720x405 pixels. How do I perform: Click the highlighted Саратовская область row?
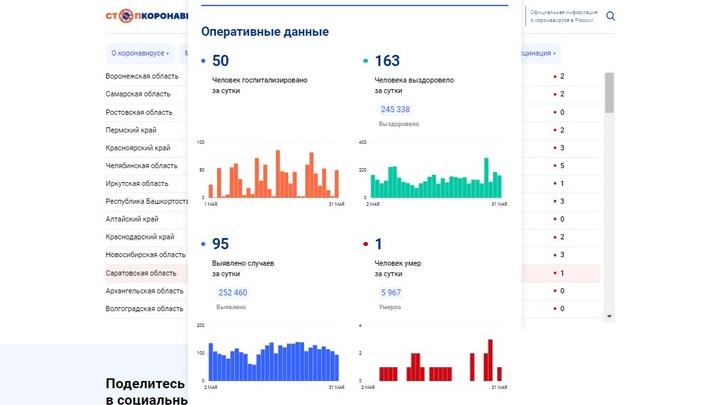[x=141, y=273]
